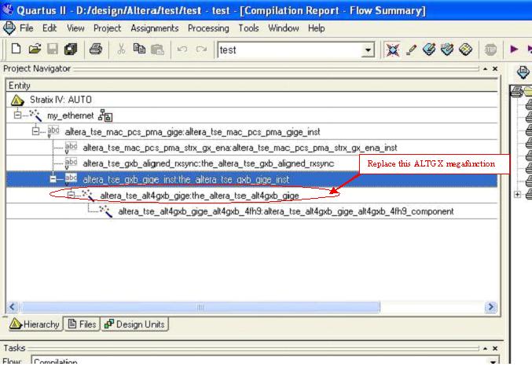Click the compilation report icon in the right pane
This screenshot has width=532, height=392.
[x=523, y=72]
